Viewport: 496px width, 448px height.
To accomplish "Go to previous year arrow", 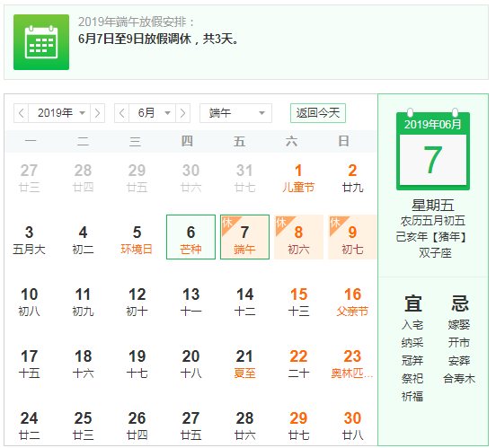I will (22, 113).
